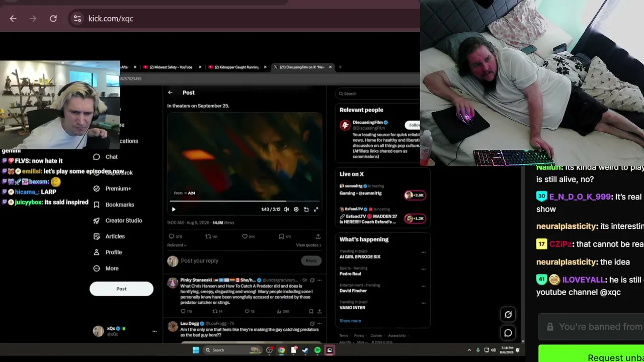Screen dimensions: 644x362
Task: Follow DiscussingFilm
Action: pyautogui.click(x=414, y=125)
